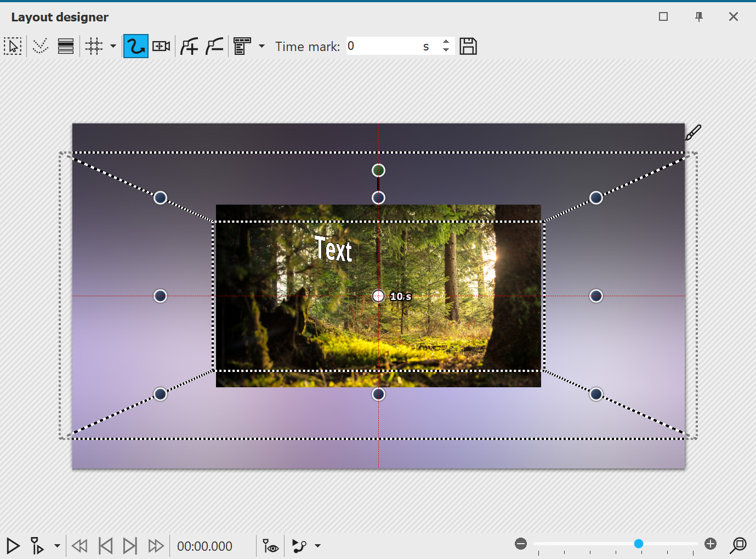Viewport: 756px width, 559px height.
Task: Click the layers arrangement icon
Action: (x=66, y=46)
